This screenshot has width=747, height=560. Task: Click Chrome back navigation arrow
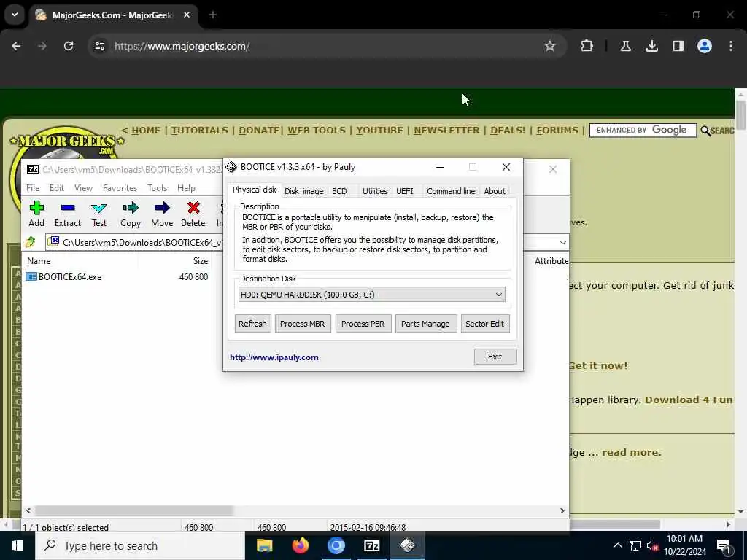pos(16,46)
